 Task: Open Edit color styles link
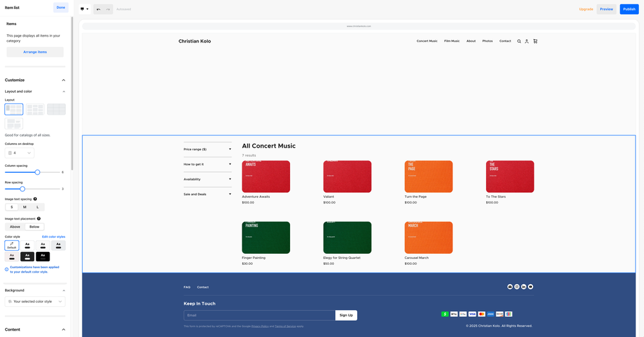54,237
